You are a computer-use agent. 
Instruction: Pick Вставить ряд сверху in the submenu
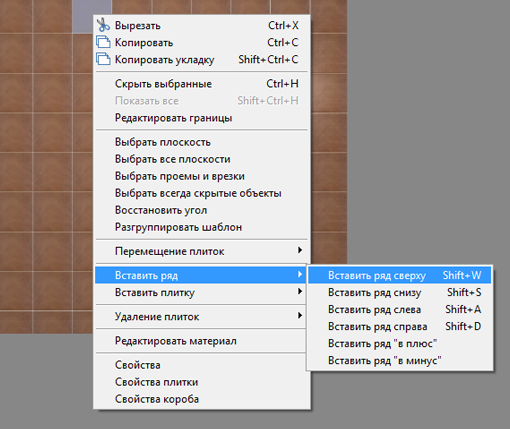point(400,275)
